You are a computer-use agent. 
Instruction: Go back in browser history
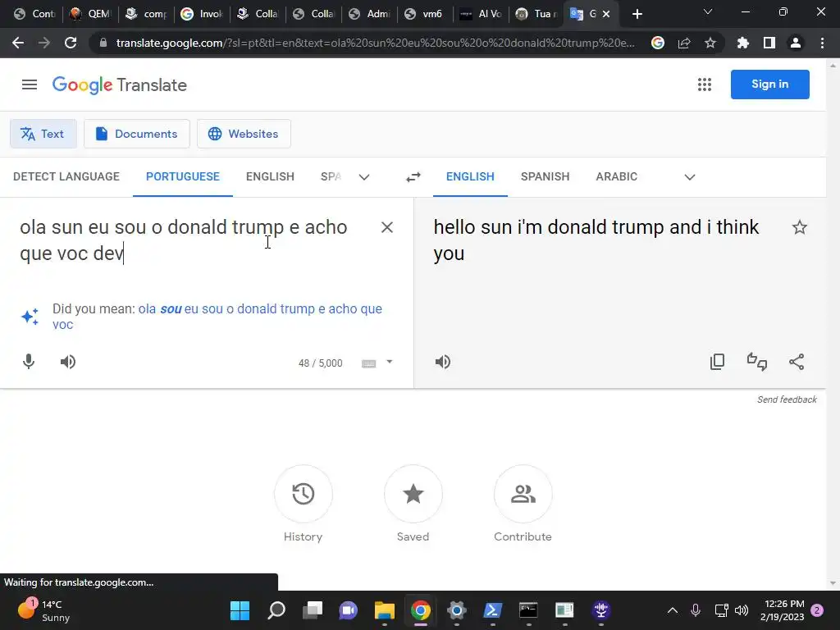[18, 43]
